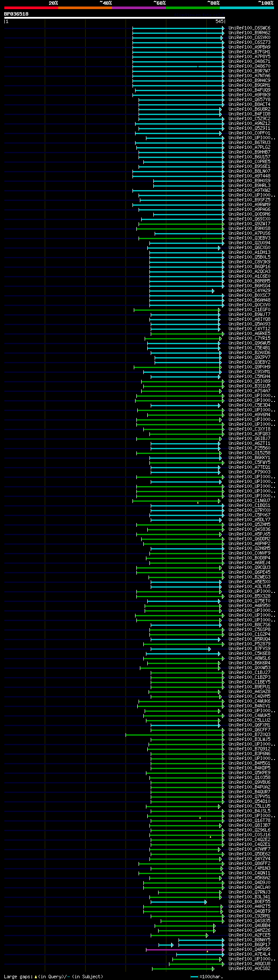Select the UniRef100_C0PRE5 label
The image size is (278, 980).
[249, 162]
